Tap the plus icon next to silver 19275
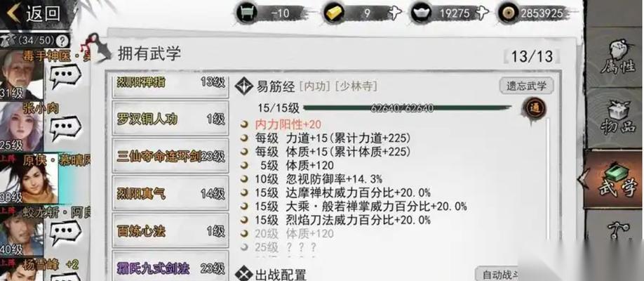This screenshot has width=644, height=281. [x=481, y=13]
